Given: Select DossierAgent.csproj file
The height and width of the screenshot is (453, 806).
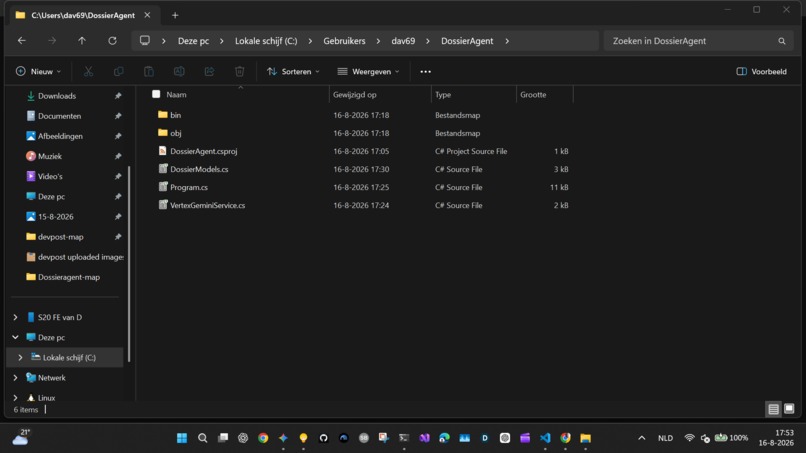Looking at the screenshot, I should point(204,151).
